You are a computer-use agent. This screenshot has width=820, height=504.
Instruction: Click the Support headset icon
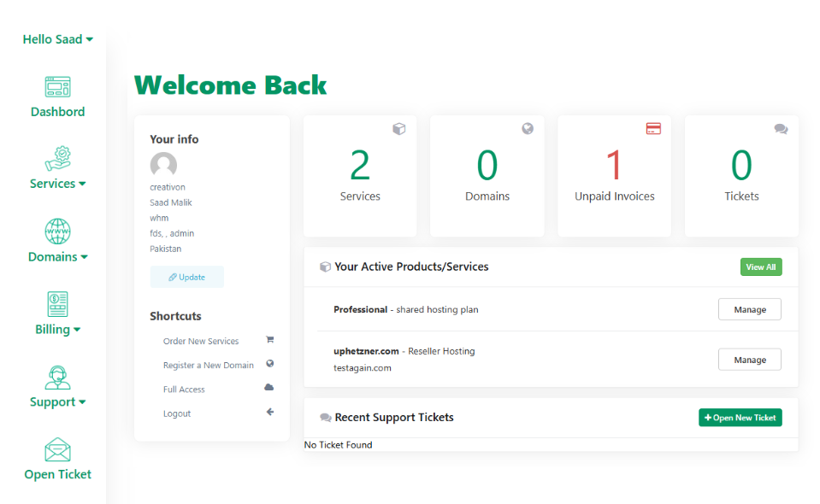57,378
